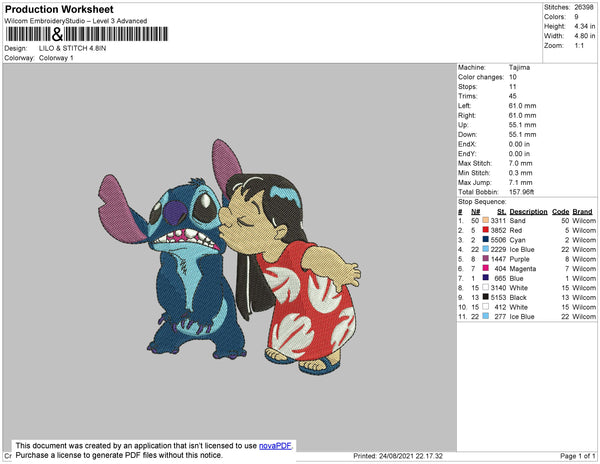Click the 'Total Bobbin:' value '157.96ft'
This screenshot has height=464, width=600.
click(x=521, y=192)
